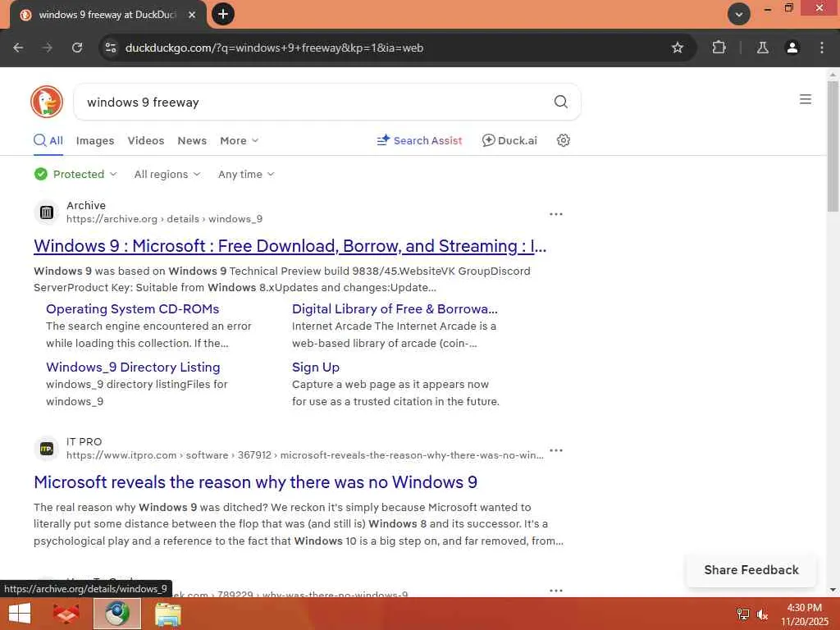Expand the All regions dropdown
This screenshot has height=630, width=840.
[167, 174]
